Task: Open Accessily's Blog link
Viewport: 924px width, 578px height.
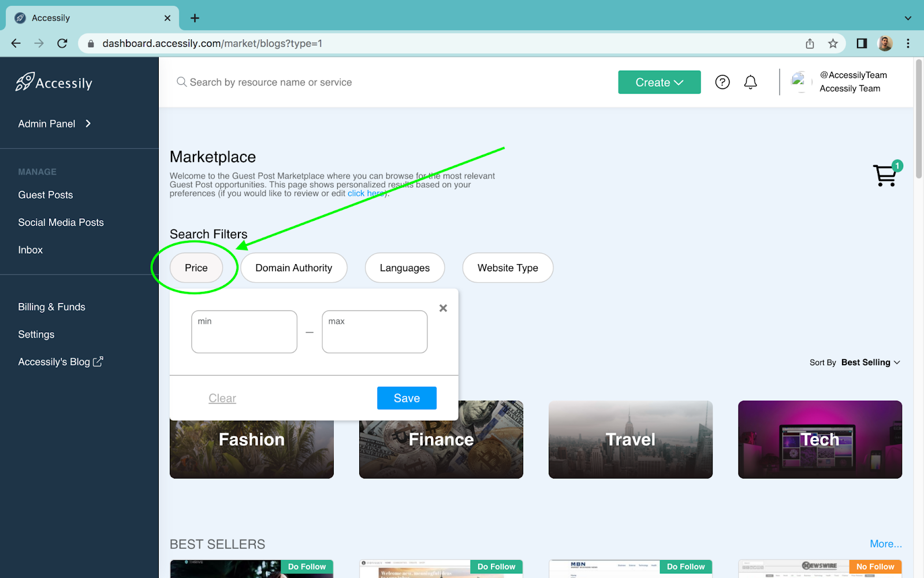Action: (x=61, y=362)
